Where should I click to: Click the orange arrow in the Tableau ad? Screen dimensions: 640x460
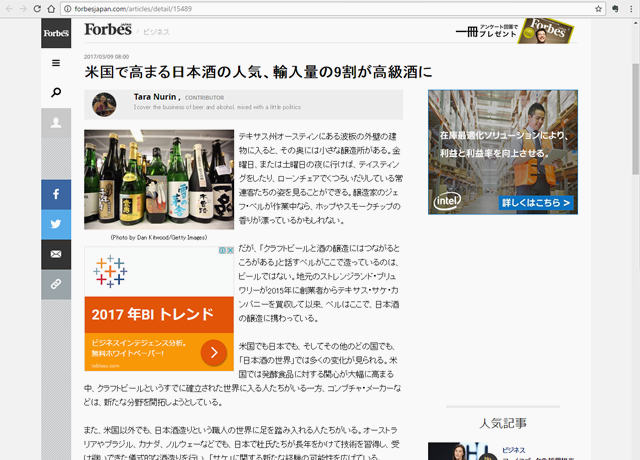(x=214, y=352)
